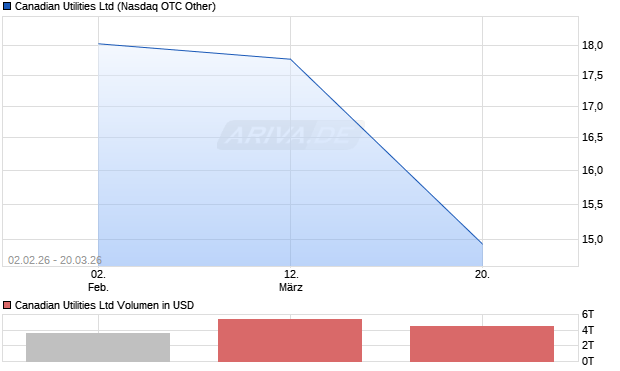Click the line's data point at 12. März

290,59
